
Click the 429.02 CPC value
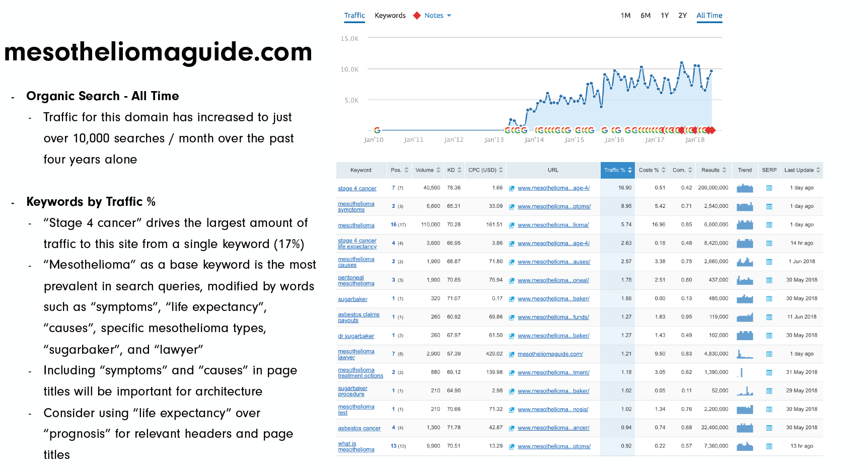(494, 354)
